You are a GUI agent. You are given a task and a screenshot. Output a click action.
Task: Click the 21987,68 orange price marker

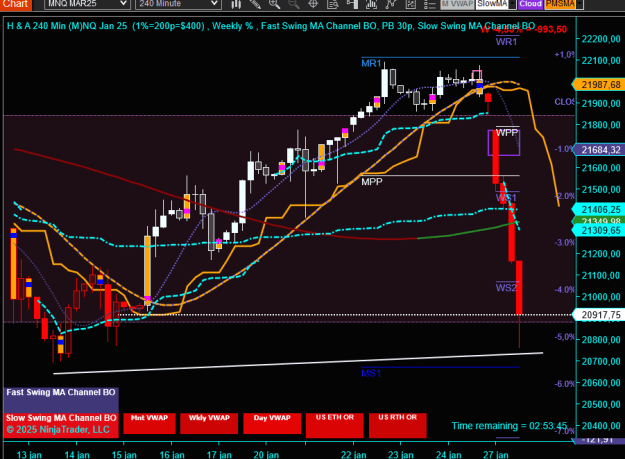(598, 84)
